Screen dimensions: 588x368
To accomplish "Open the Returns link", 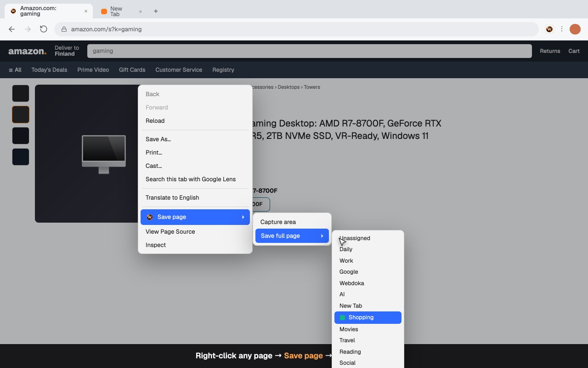I will [550, 51].
